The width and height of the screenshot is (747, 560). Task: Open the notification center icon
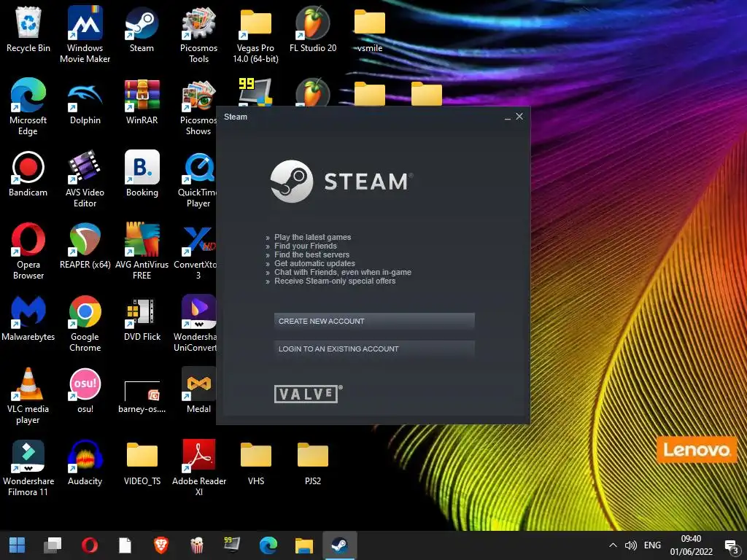click(x=731, y=547)
